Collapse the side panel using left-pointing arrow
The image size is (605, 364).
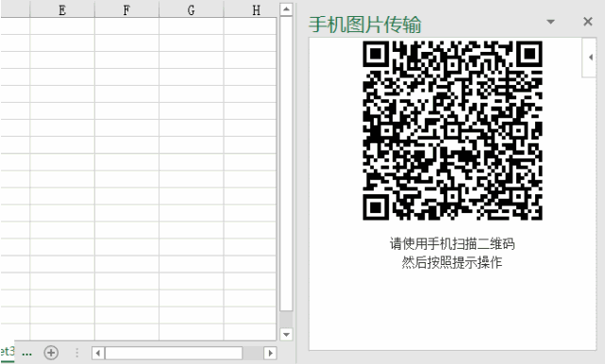click(590, 58)
